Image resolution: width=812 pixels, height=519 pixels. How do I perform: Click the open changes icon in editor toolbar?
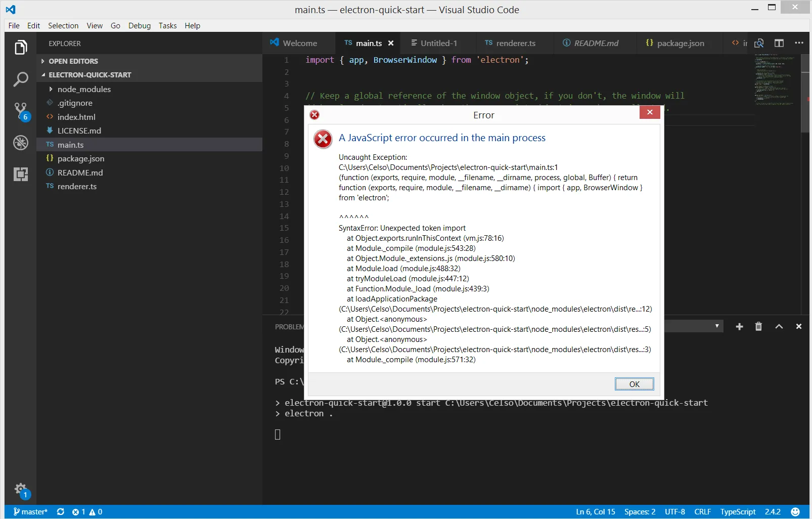pos(759,44)
